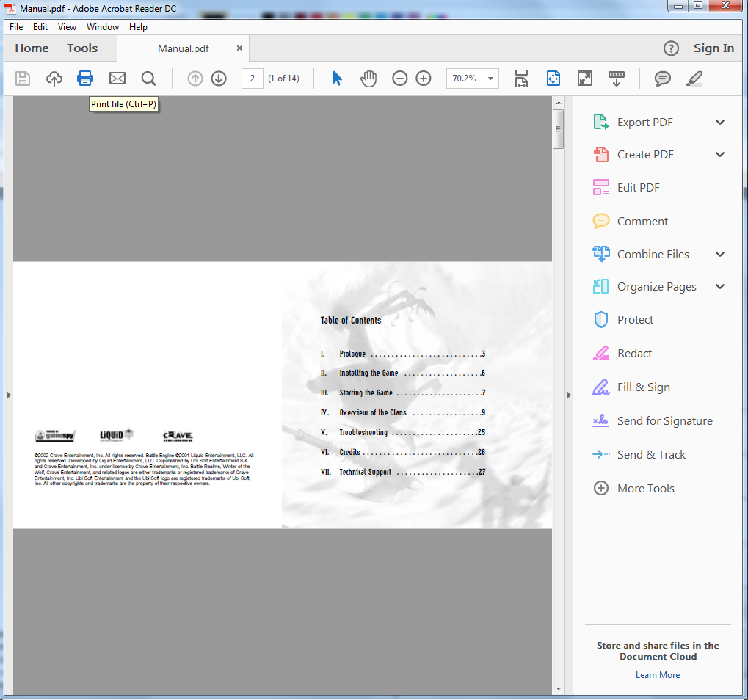748x700 pixels.
Task: Click the Print file icon
Action: [x=85, y=79]
